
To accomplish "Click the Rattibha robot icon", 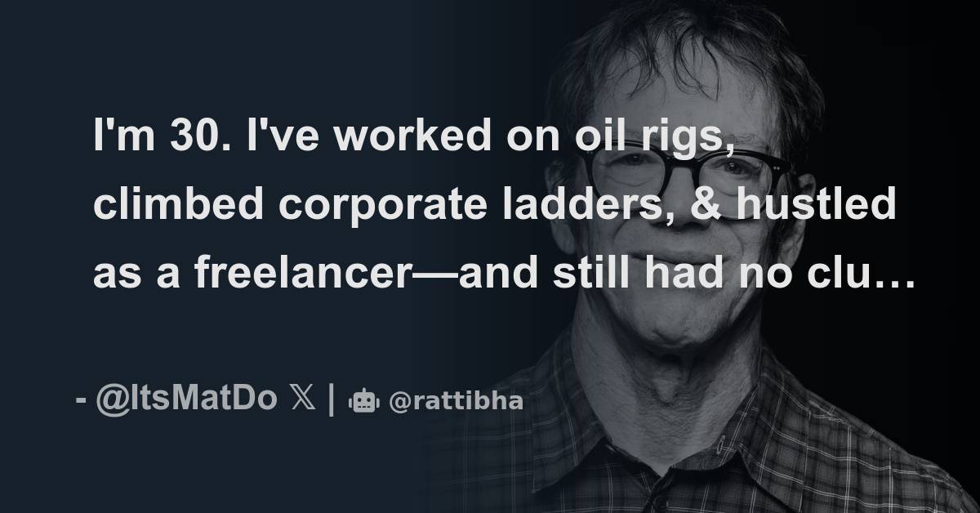I will tap(364, 402).
